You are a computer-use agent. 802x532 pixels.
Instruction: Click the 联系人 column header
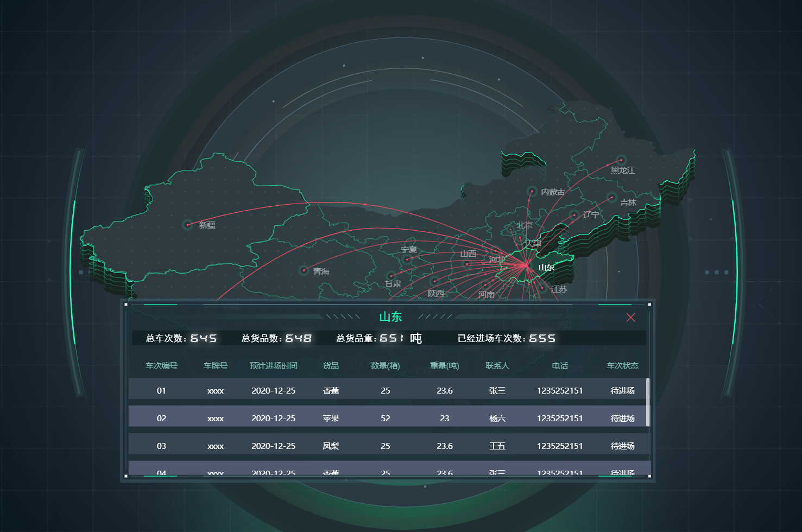pyautogui.click(x=497, y=365)
